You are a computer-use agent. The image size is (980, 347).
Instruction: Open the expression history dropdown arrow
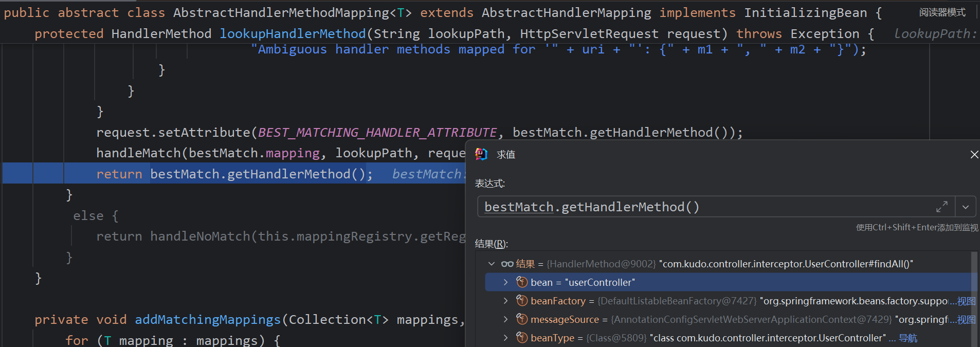966,207
